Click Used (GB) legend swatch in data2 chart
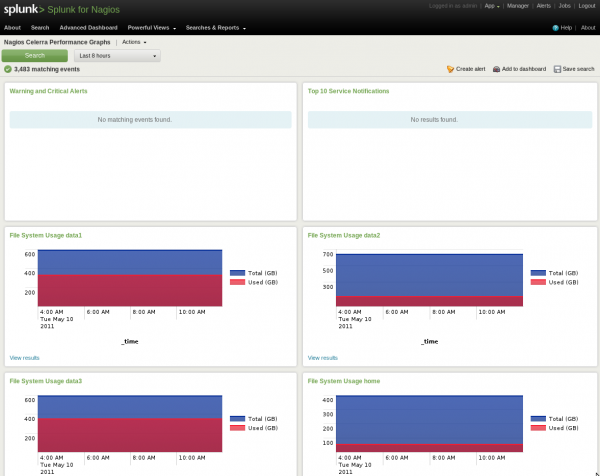The image size is (600, 476). point(538,283)
